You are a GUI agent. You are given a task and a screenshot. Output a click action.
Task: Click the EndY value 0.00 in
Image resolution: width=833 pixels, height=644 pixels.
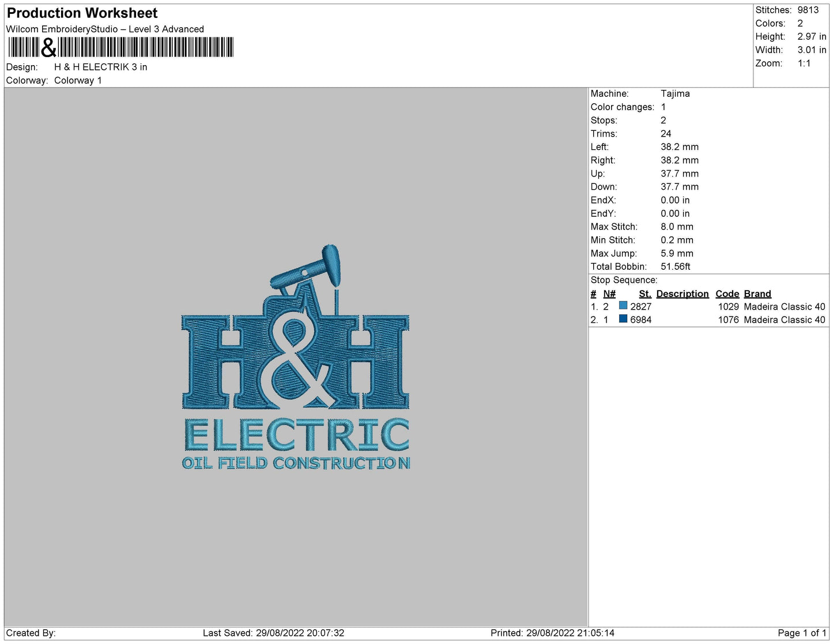pyautogui.click(x=675, y=213)
